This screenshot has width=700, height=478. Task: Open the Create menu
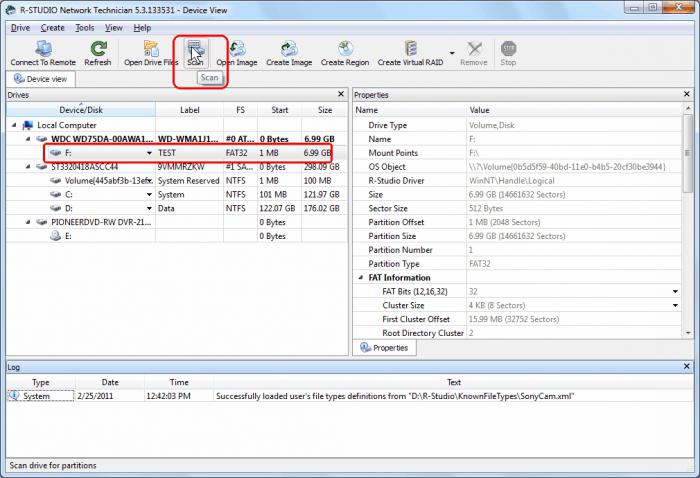point(53,28)
